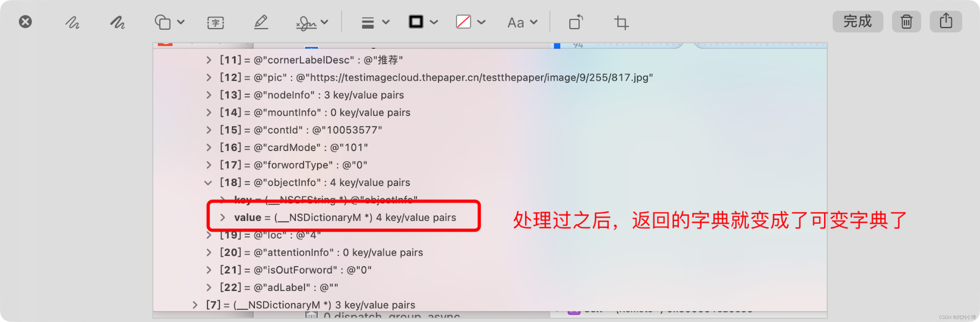The width and height of the screenshot is (980, 322).
Task: Expand row [17] forwordType
Action: click(209, 165)
